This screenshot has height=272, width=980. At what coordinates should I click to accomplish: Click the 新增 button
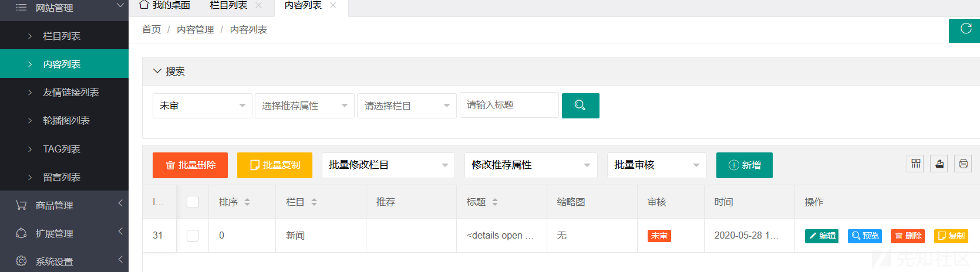744,165
